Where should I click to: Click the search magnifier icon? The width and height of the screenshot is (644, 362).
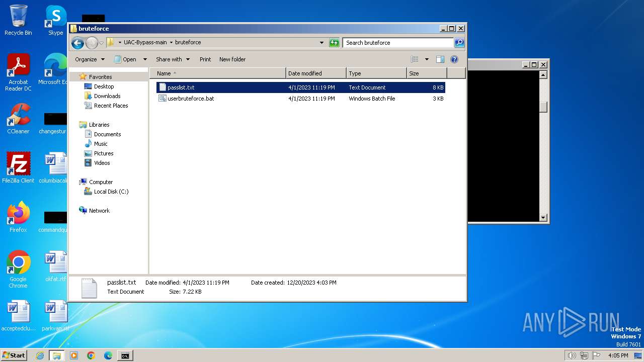coord(459,43)
